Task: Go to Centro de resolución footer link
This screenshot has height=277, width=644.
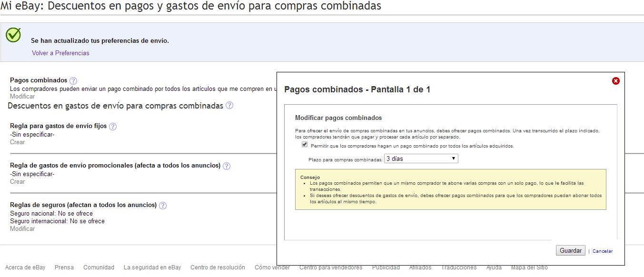Action: tap(218, 267)
